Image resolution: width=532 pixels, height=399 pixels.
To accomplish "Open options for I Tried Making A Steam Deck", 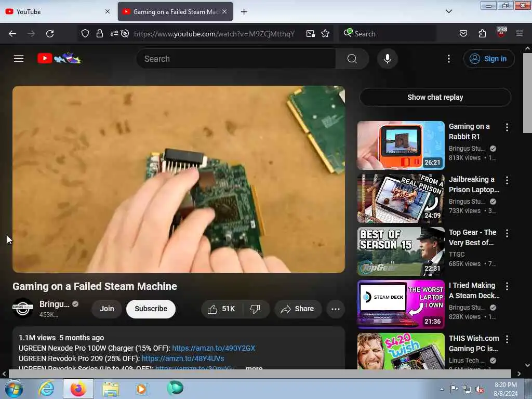I will [507, 286].
